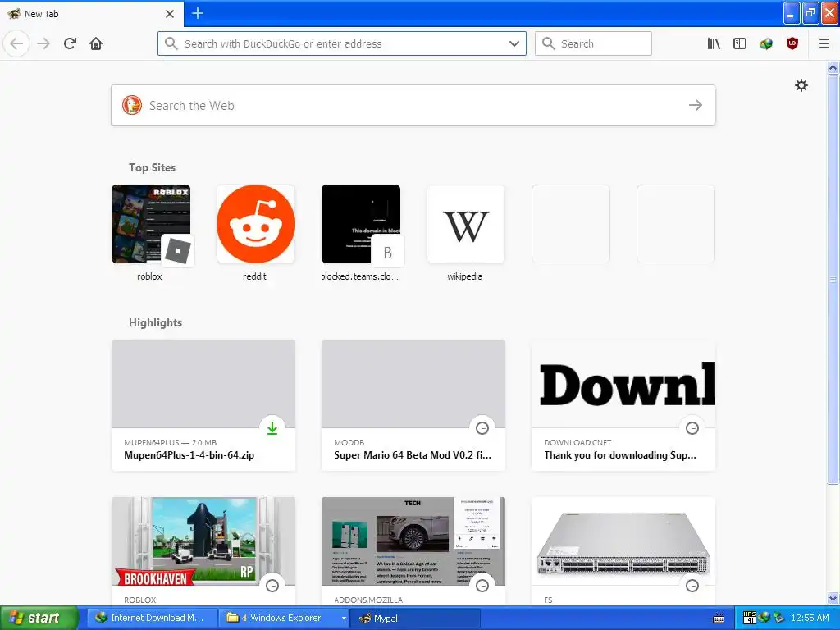Click the page scrollbar up arrow

point(833,67)
